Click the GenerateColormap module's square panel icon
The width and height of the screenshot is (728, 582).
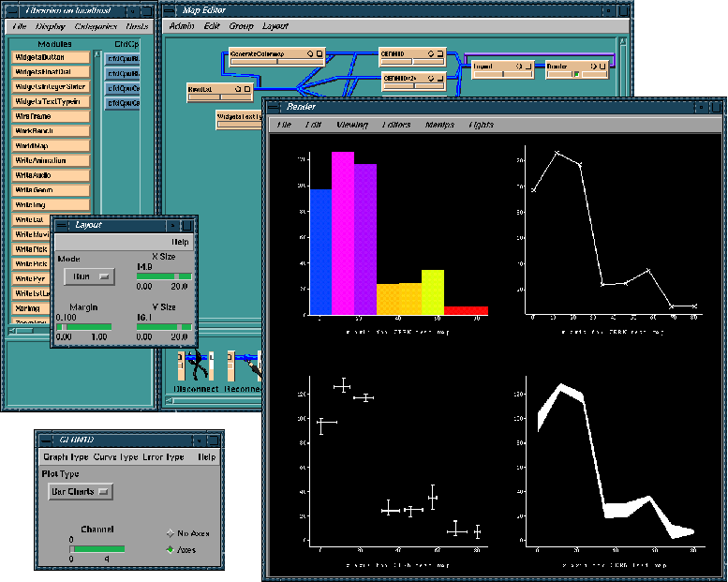tap(319, 54)
